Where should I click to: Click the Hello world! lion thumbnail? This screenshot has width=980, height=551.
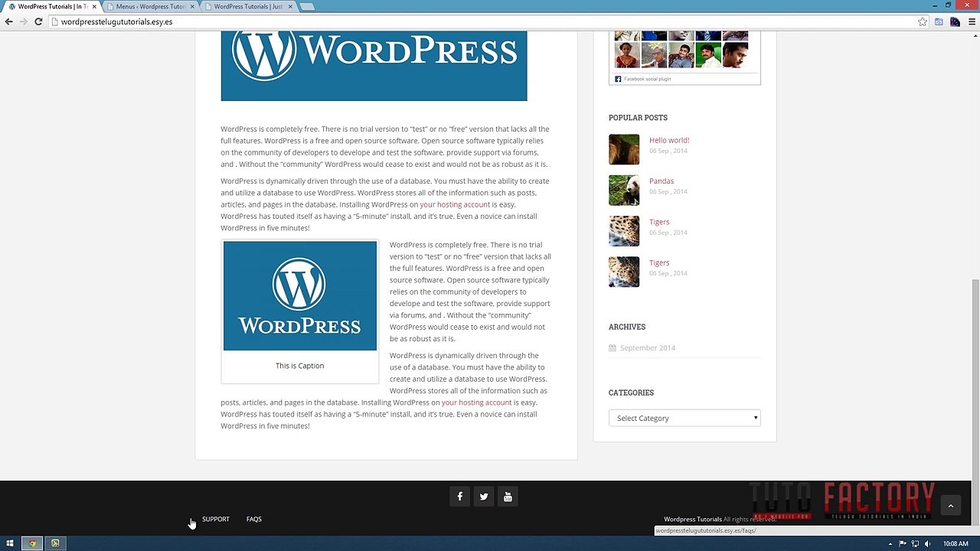(x=624, y=149)
